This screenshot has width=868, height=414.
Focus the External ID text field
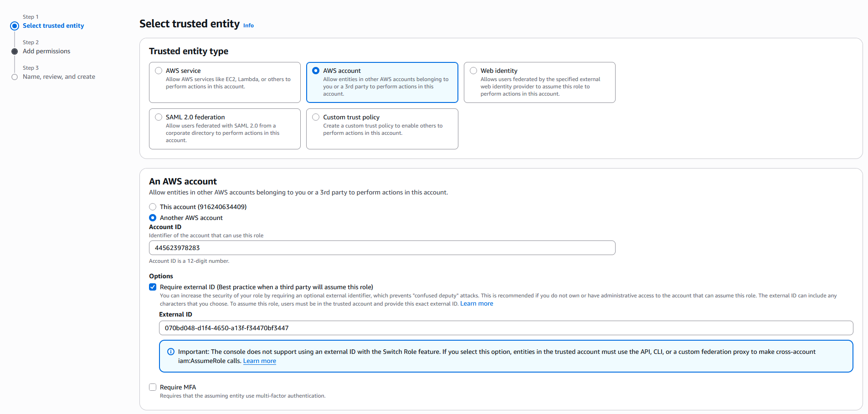pos(506,328)
